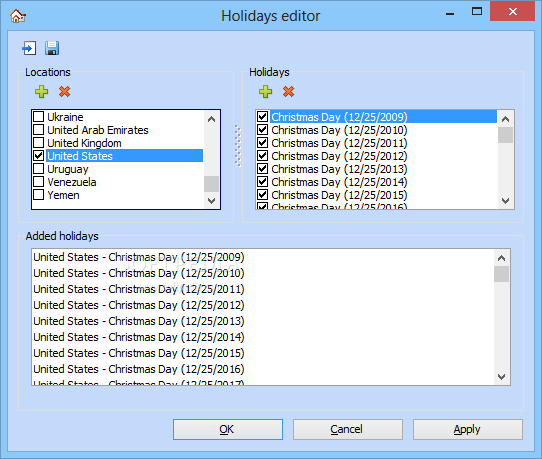Uncheck Christmas Day (12/25/2014) checkbox
Image resolution: width=542 pixels, height=459 pixels.
262,181
